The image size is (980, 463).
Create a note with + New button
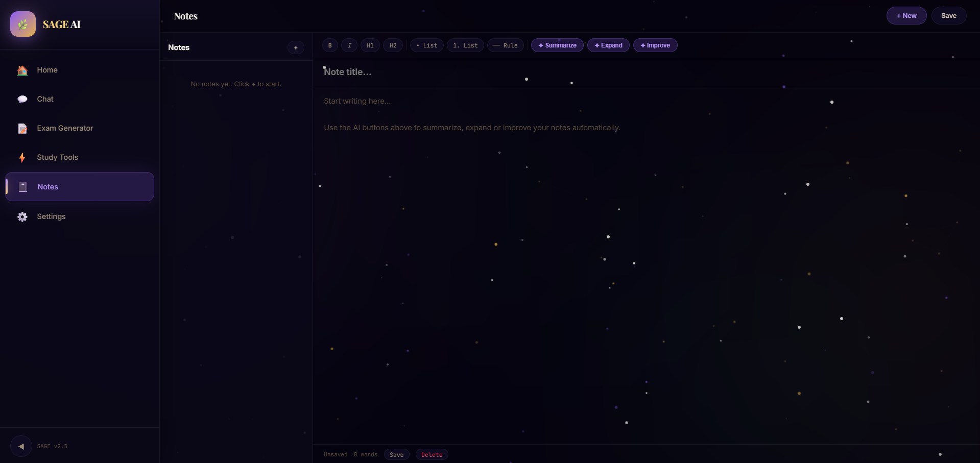click(x=906, y=16)
